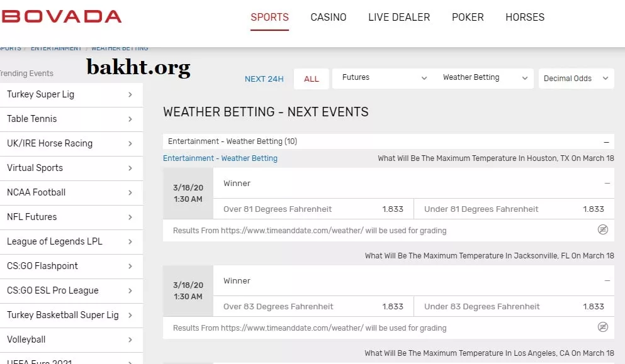625x364 pixels.
Task: Bet on Under 83 Degrees Fahrenheit
Action: tap(514, 306)
